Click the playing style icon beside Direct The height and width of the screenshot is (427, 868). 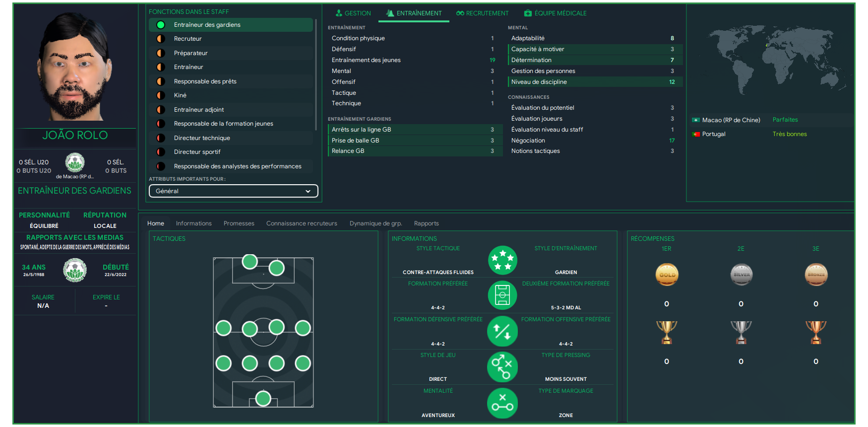[x=502, y=367]
